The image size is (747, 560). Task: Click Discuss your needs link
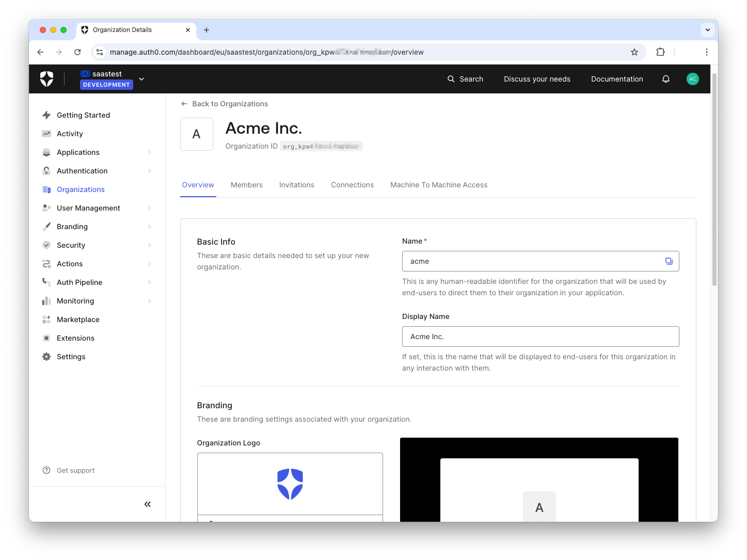[x=537, y=79]
